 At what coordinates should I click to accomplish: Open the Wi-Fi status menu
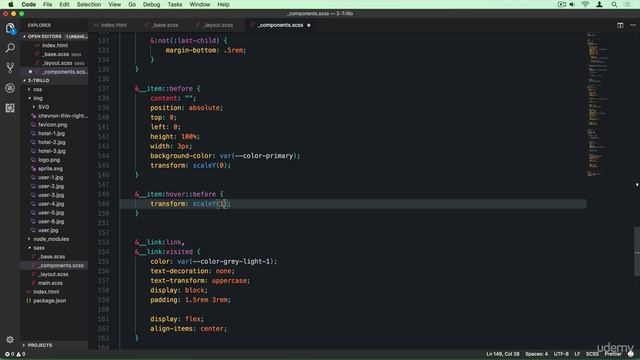(x=585, y=4)
